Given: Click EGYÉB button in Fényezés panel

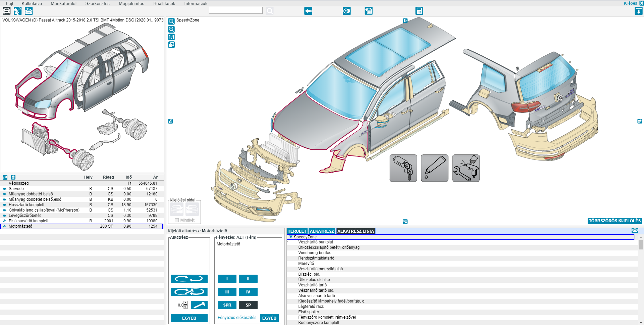Looking at the screenshot, I should point(269,318).
